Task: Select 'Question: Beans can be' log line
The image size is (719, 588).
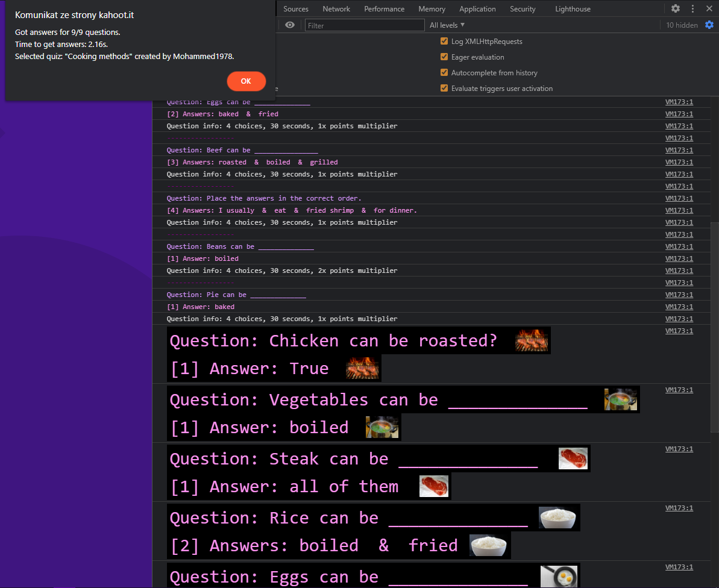Action: tap(240, 246)
